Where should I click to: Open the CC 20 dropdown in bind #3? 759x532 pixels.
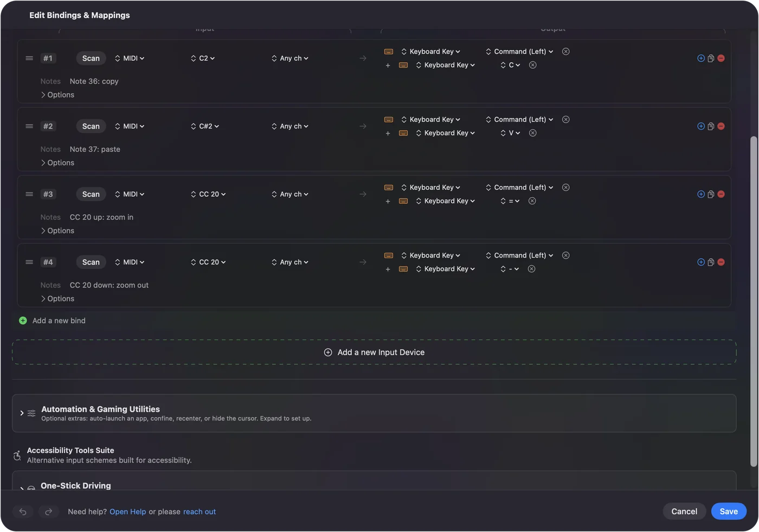point(208,194)
